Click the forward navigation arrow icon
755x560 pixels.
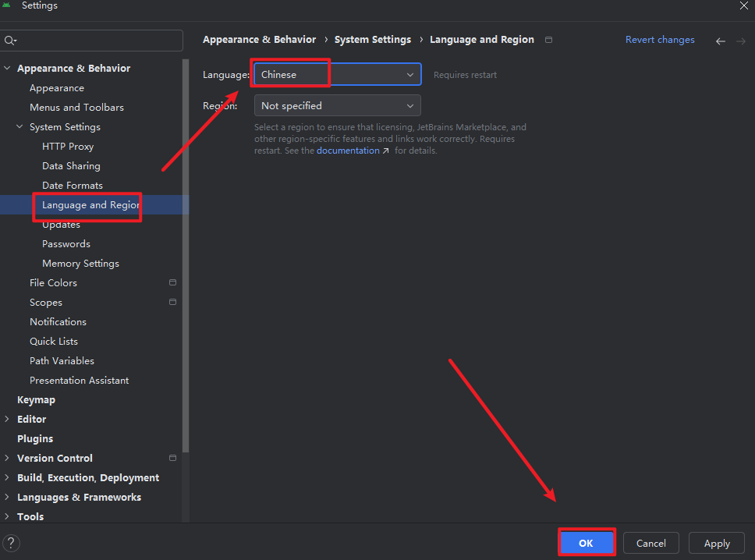pyautogui.click(x=740, y=41)
